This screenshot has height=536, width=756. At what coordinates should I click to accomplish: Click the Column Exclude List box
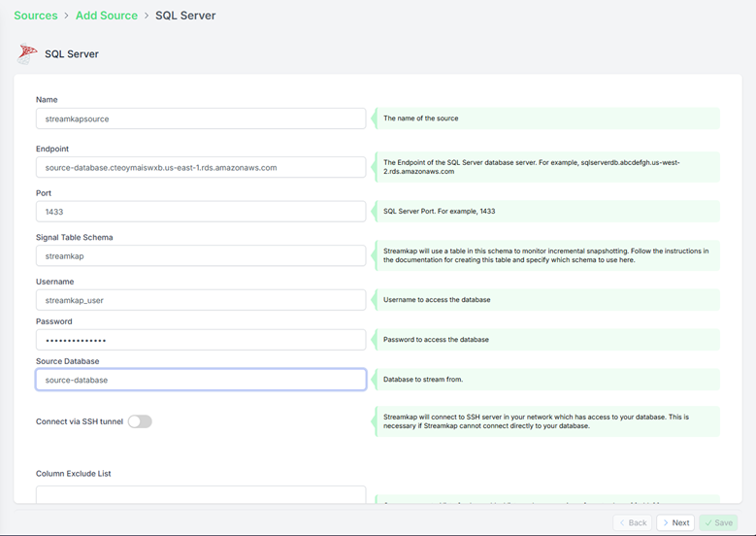point(201,494)
